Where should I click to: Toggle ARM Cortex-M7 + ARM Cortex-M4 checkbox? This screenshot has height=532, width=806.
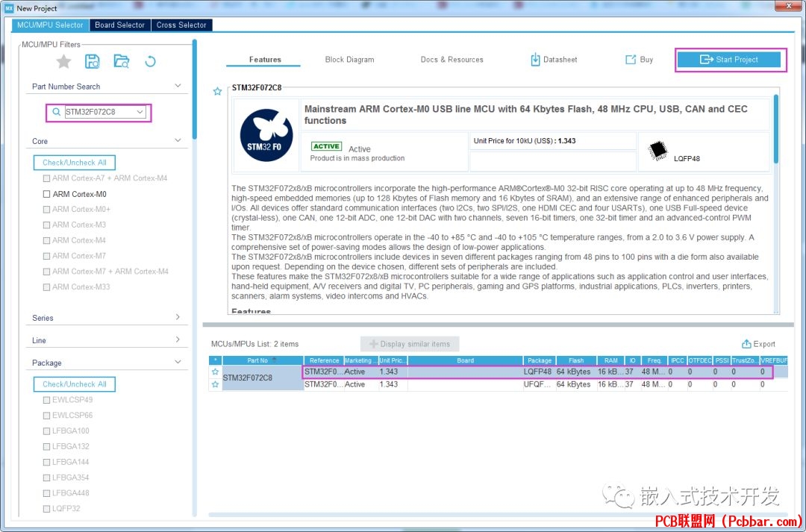46,272
